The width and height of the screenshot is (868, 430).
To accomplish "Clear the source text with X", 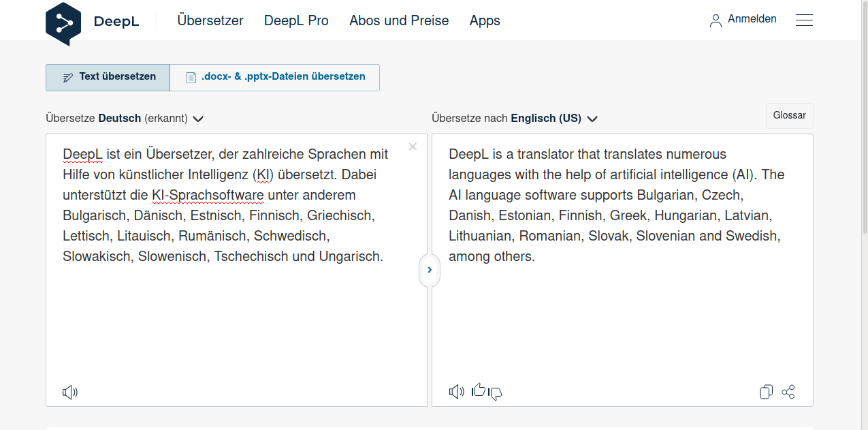I will click(413, 147).
